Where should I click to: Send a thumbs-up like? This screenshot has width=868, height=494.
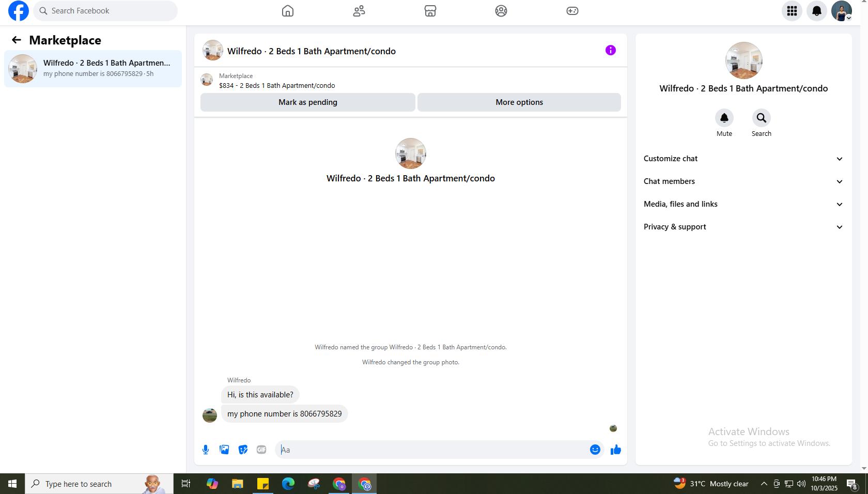(615, 450)
